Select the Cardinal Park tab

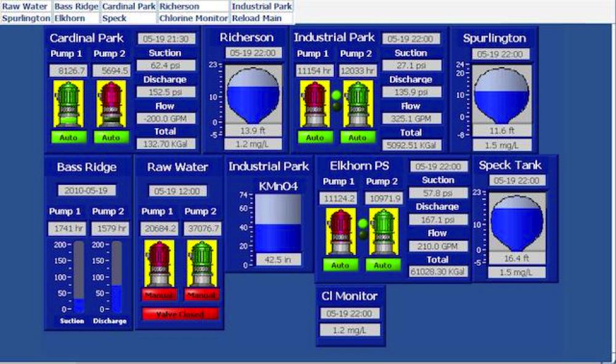tap(129, 6)
